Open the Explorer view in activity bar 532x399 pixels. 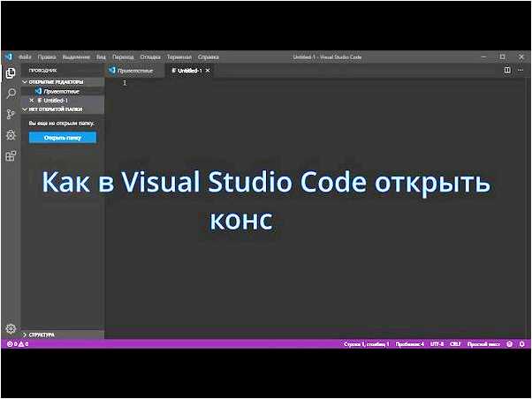[11, 72]
